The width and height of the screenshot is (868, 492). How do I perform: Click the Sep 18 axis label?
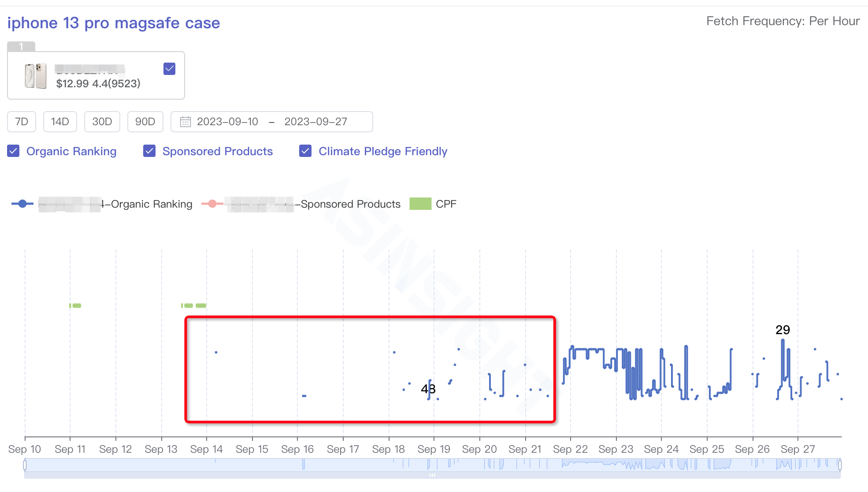388,449
